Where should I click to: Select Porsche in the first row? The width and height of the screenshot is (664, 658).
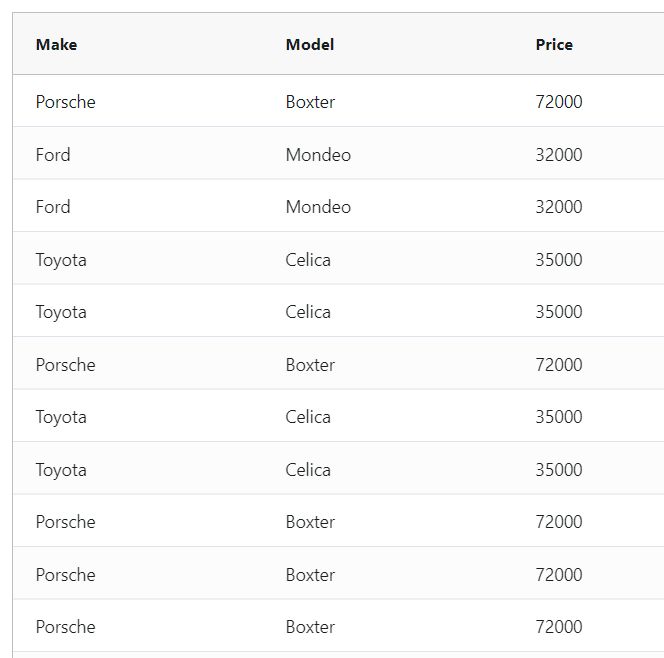pos(66,102)
